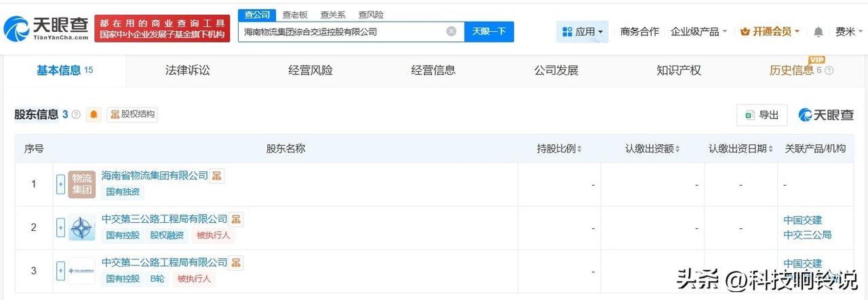This screenshot has height=300, width=868.
Task: Click the red promotional banner
Action: click(163, 28)
